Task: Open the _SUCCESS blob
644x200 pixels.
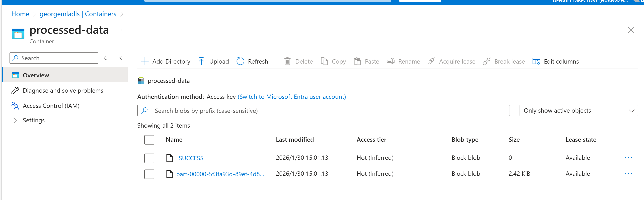Action: point(191,158)
